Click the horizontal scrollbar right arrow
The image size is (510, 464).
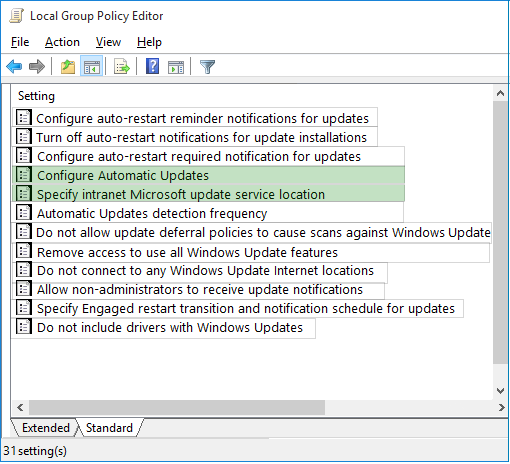501,407
